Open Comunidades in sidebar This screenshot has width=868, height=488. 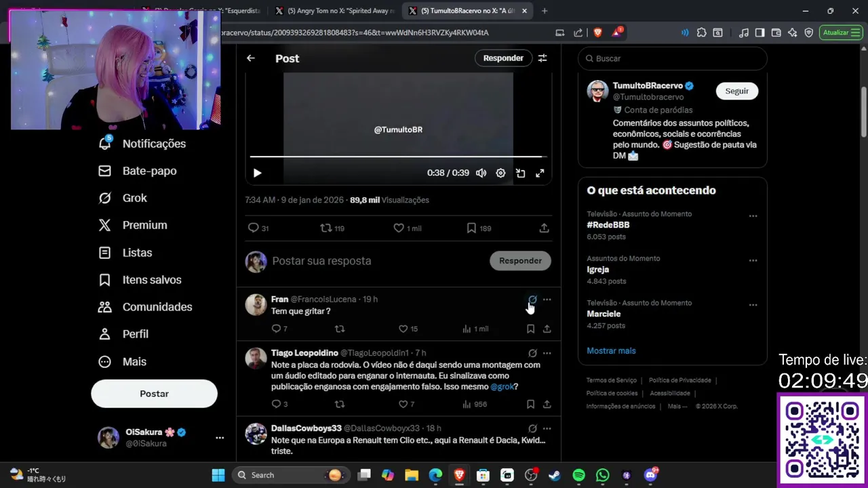coord(145,307)
